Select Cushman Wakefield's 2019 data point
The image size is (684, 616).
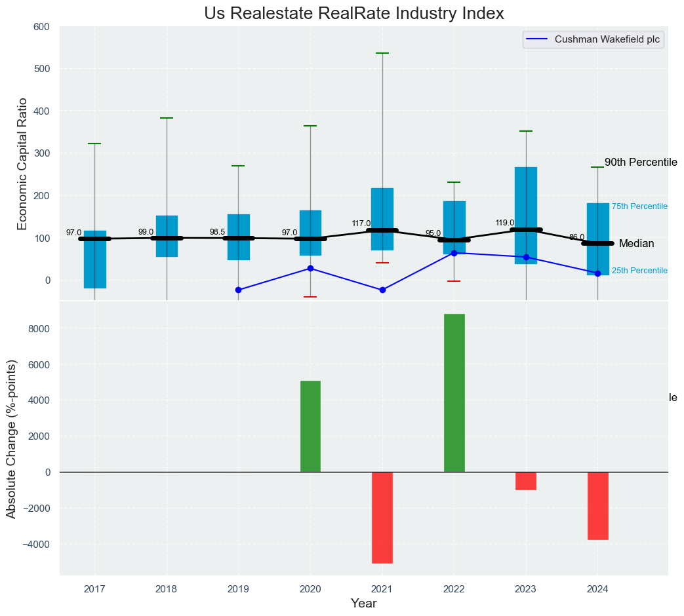[238, 290]
